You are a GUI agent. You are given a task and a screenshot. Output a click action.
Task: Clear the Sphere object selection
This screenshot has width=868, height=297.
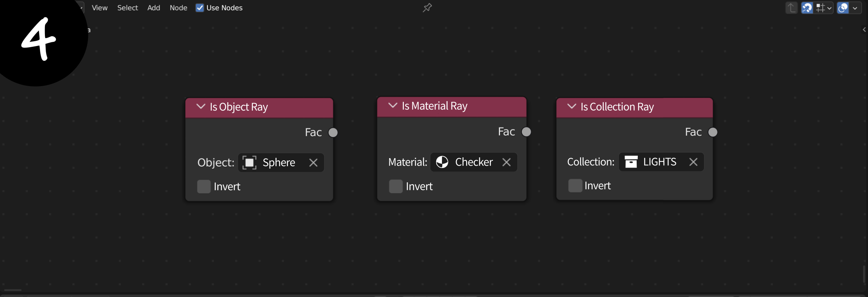(x=313, y=163)
